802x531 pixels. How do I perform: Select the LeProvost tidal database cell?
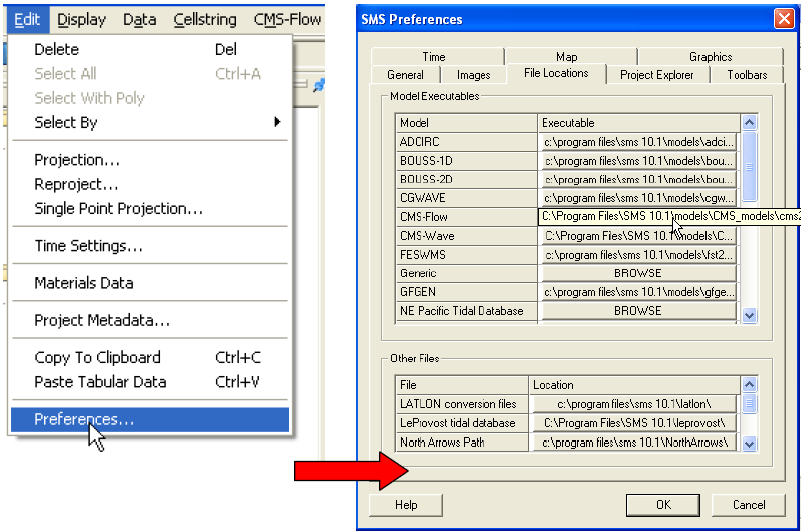[x=462, y=423]
